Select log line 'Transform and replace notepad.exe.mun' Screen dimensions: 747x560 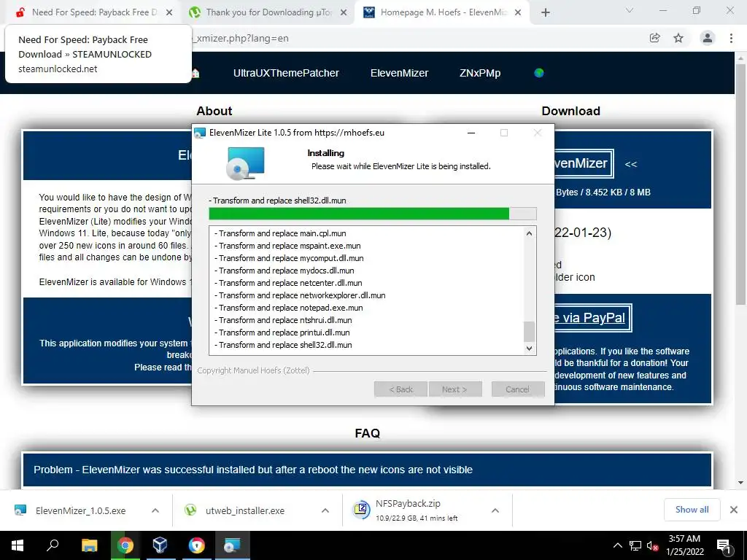pos(288,308)
